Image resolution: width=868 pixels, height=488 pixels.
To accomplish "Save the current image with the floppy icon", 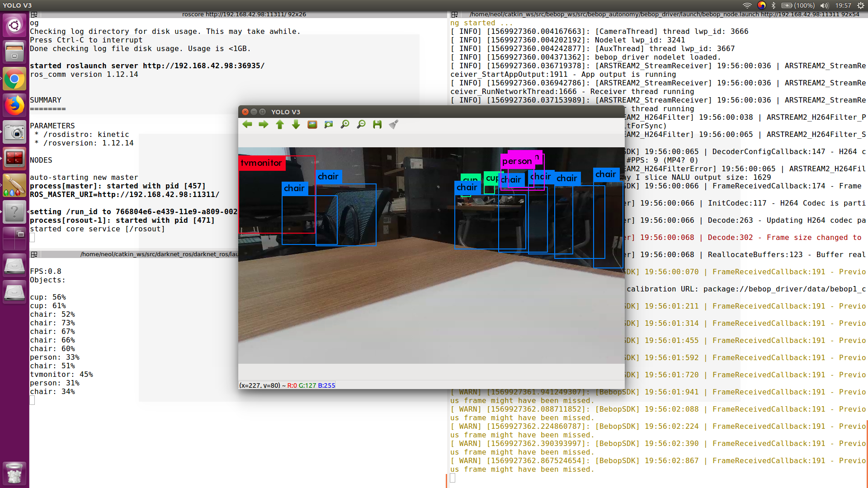I will pos(377,124).
